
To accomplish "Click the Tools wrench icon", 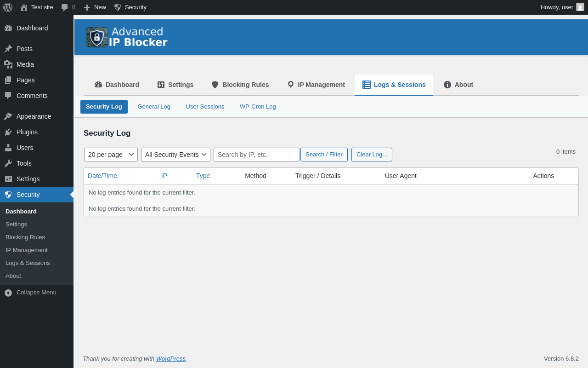I will 8,163.
